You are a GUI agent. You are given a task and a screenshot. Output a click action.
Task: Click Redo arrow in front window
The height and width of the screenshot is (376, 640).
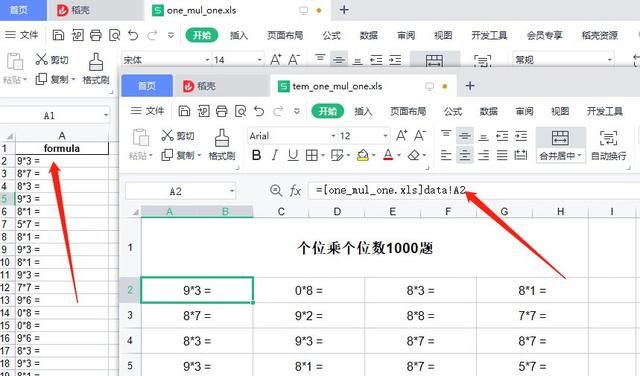(x=278, y=111)
